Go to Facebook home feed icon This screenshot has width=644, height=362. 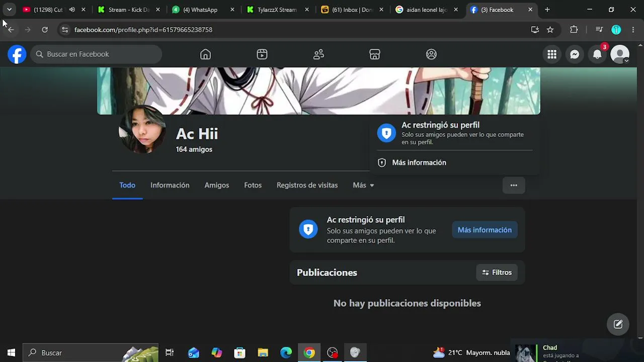pyautogui.click(x=205, y=54)
